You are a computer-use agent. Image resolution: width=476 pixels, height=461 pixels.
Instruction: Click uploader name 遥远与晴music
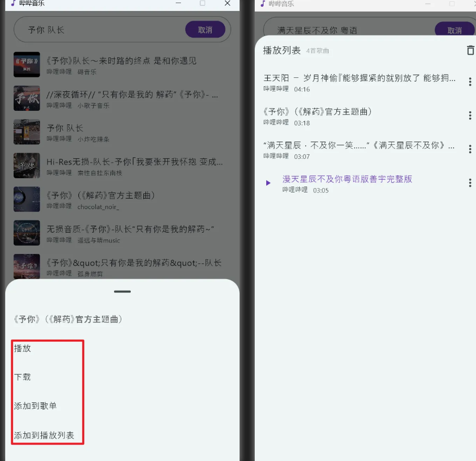coord(99,240)
